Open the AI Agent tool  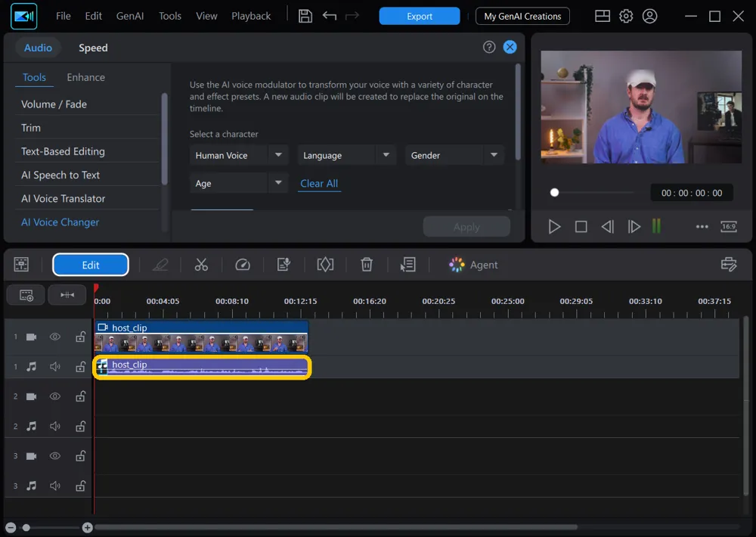(x=473, y=265)
